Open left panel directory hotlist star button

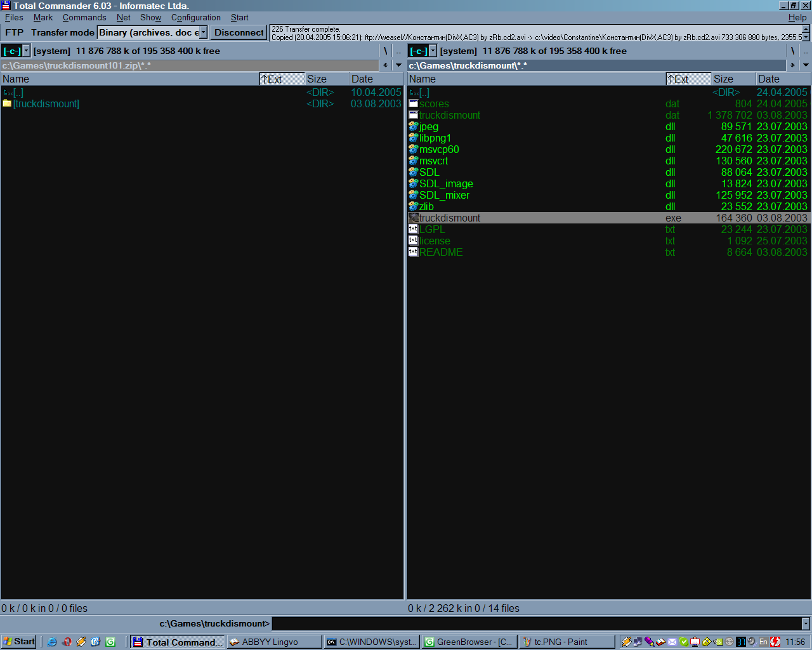[385, 65]
